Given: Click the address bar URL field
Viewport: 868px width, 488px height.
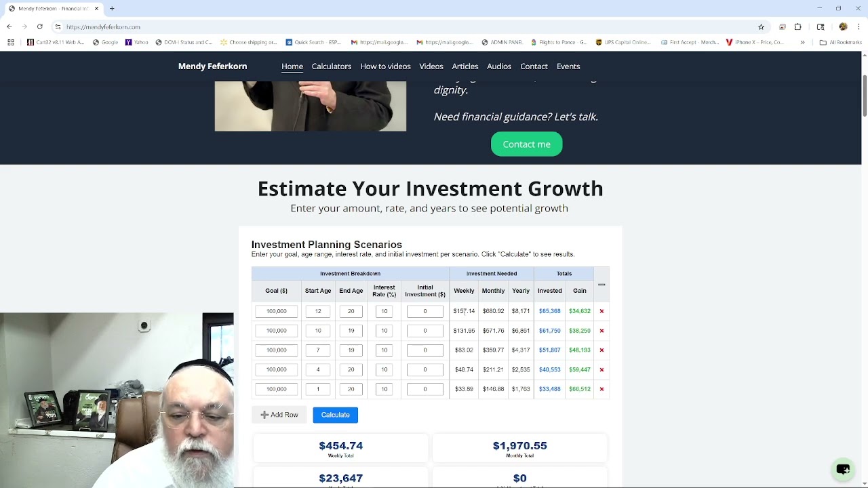Looking at the screenshot, I should (x=407, y=26).
